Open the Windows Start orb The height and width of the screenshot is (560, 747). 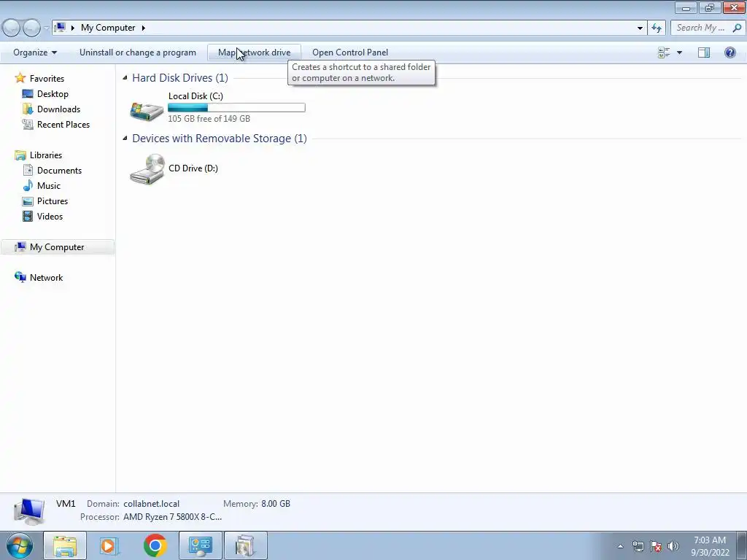[20, 545]
